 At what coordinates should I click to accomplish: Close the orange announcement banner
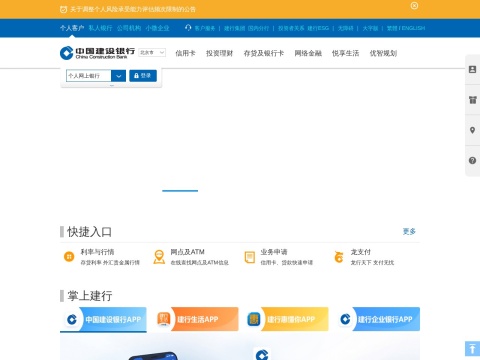[414, 6]
